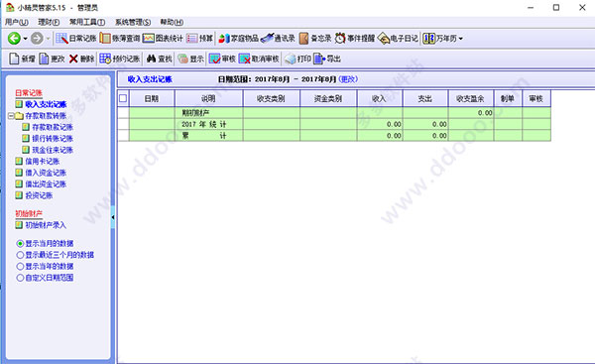Select 收入支出记账 in the sidebar
Viewport: 595px width, 364px height.
click(x=46, y=104)
